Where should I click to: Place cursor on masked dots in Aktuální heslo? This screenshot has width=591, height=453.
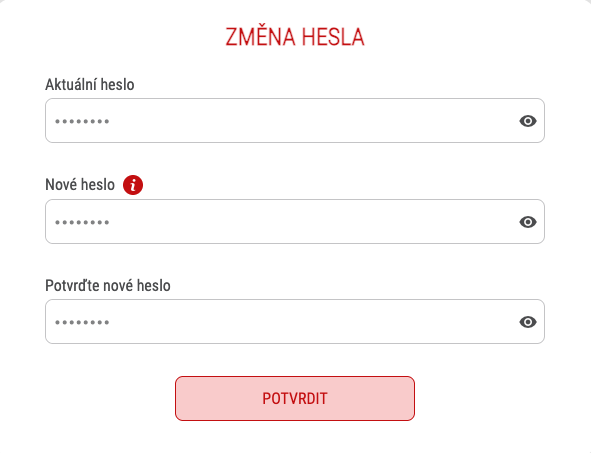click(82, 121)
